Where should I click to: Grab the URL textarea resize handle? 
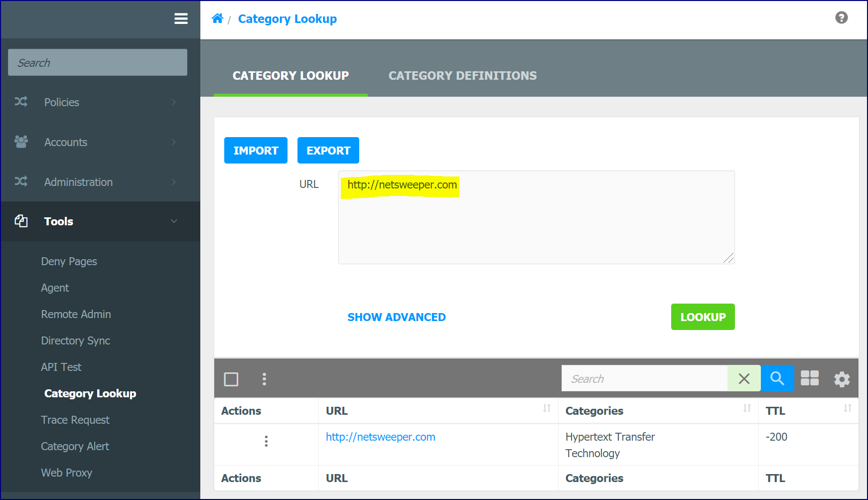pyautogui.click(x=729, y=258)
